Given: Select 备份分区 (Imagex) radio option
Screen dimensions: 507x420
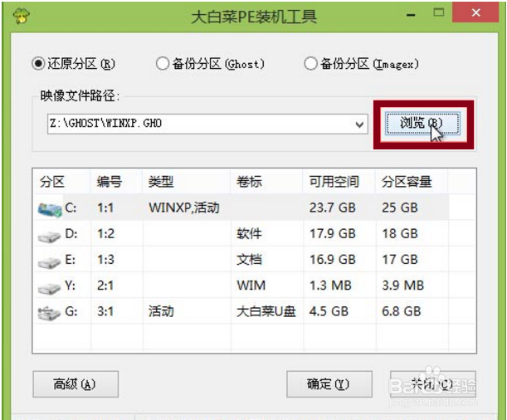Looking at the screenshot, I should [362, 64].
